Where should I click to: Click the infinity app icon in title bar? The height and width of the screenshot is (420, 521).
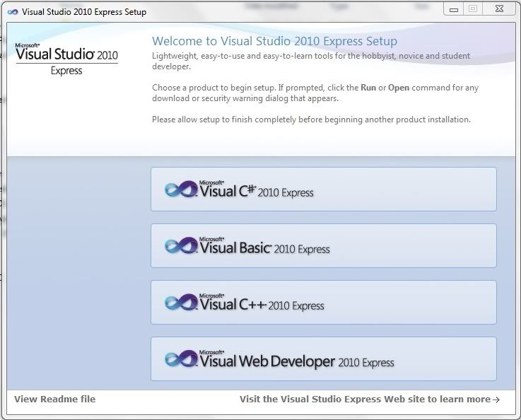point(12,12)
